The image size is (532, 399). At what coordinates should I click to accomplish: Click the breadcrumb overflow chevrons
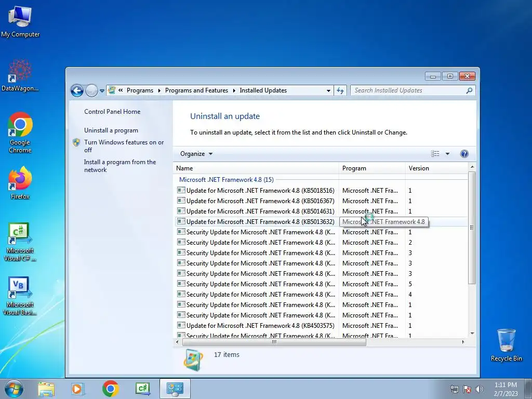pyautogui.click(x=121, y=90)
